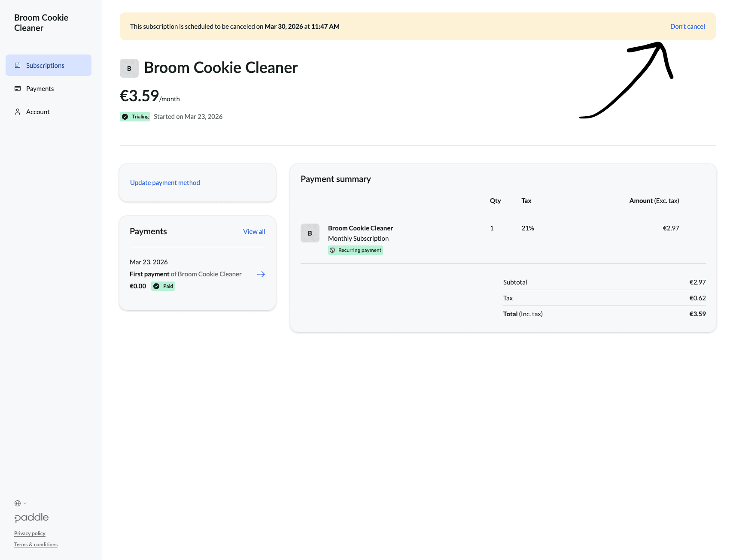The image size is (730, 560).
Task: Click the Subscriptions sidebar icon
Action: click(x=18, y=65)
